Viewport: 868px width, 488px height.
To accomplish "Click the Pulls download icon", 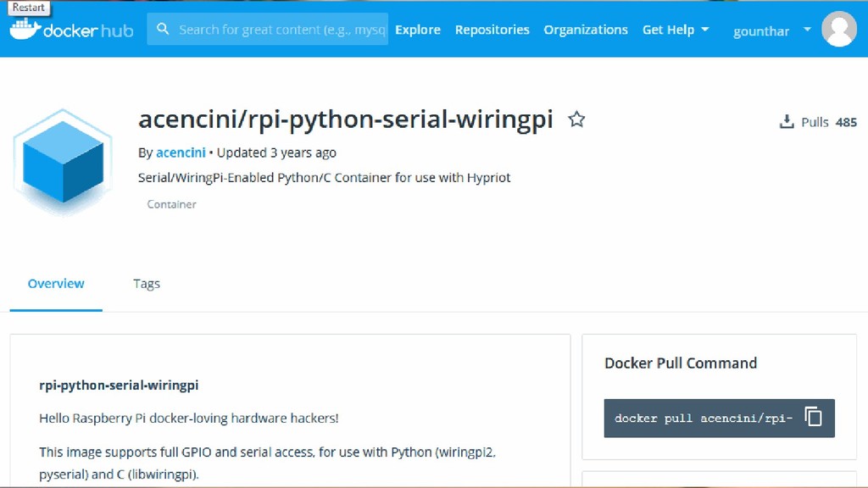I will pos(787,121).
